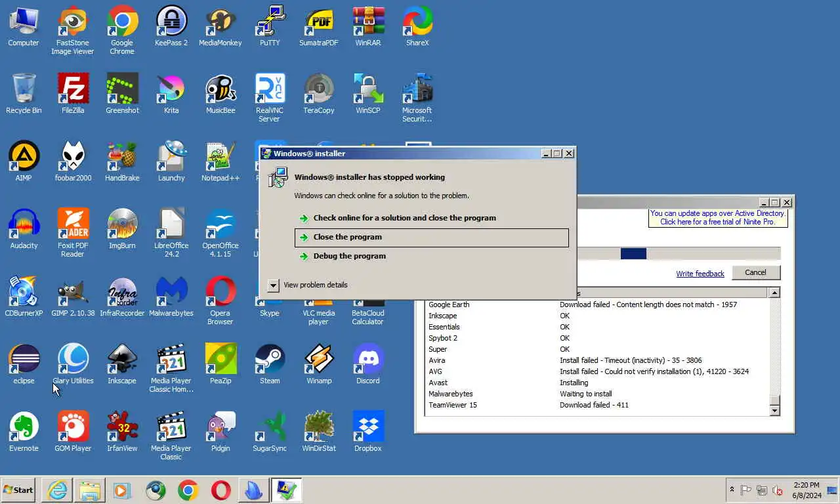Open the WinSCP desktop shortcut
840x504 pixels.
(x=368, y=94)
